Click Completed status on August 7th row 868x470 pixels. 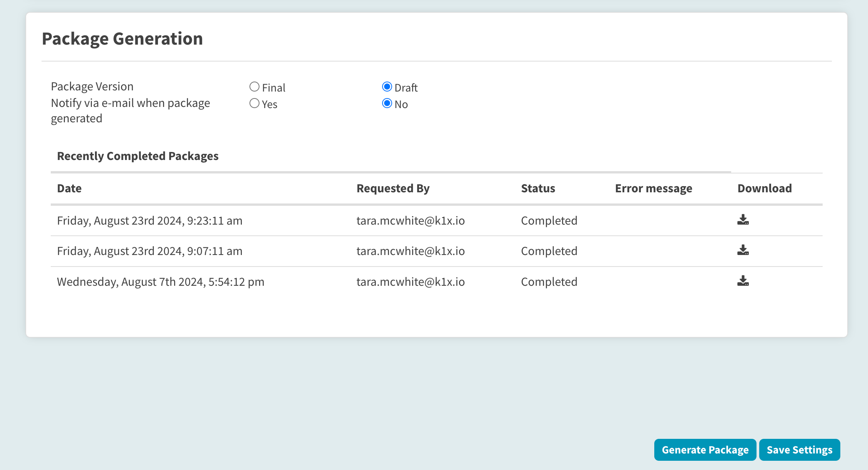549,282
